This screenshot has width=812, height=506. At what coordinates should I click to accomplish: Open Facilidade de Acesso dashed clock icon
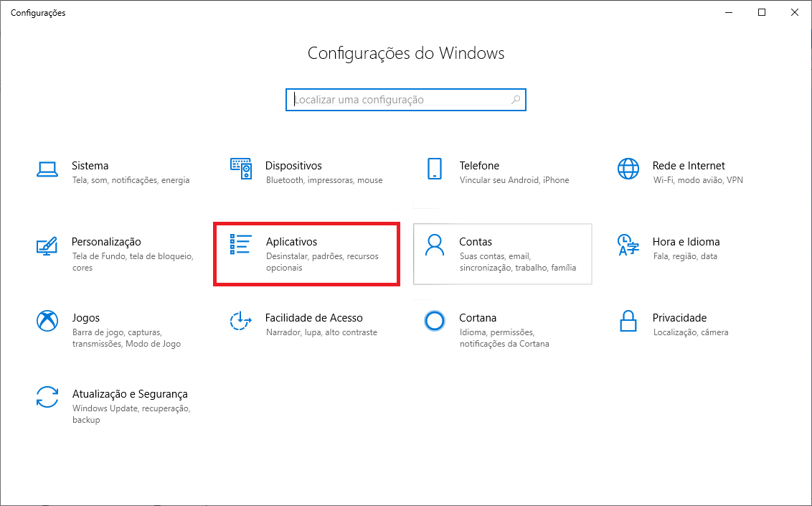pos(241,321)
